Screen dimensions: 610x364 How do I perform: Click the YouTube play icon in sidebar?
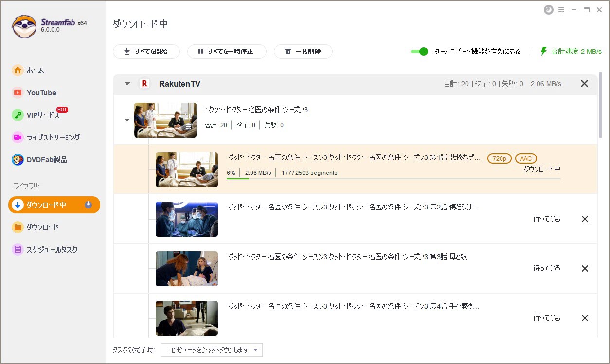[18, 93]
